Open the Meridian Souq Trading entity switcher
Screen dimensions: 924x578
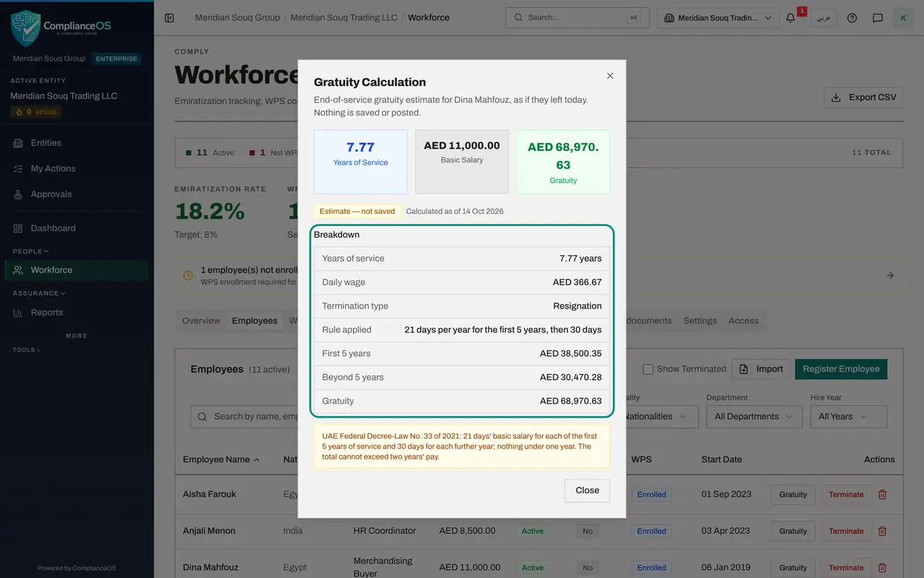(718, 18)
